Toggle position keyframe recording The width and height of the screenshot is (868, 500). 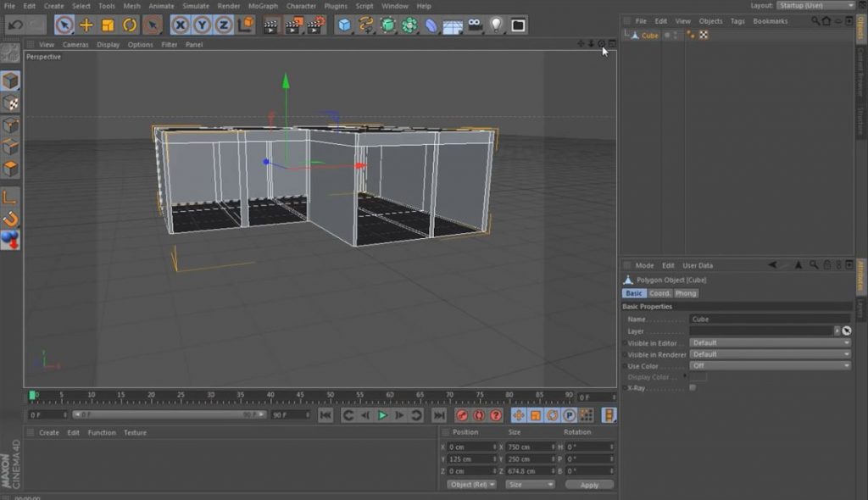coord(519,415)
